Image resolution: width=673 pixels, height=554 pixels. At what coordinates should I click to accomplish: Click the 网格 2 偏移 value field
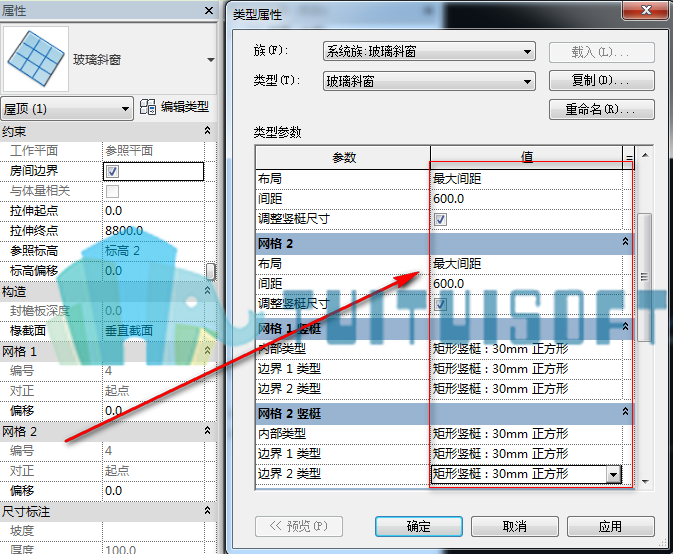pyautogui.click(x=153, y=490)
